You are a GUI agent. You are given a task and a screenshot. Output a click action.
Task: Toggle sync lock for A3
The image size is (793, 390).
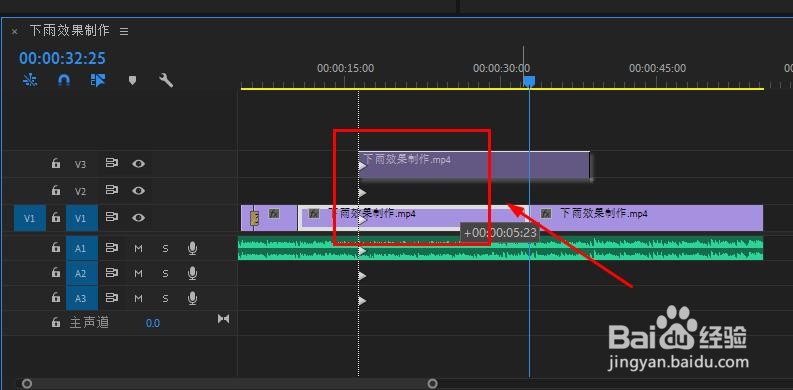[x=111, y=298]
